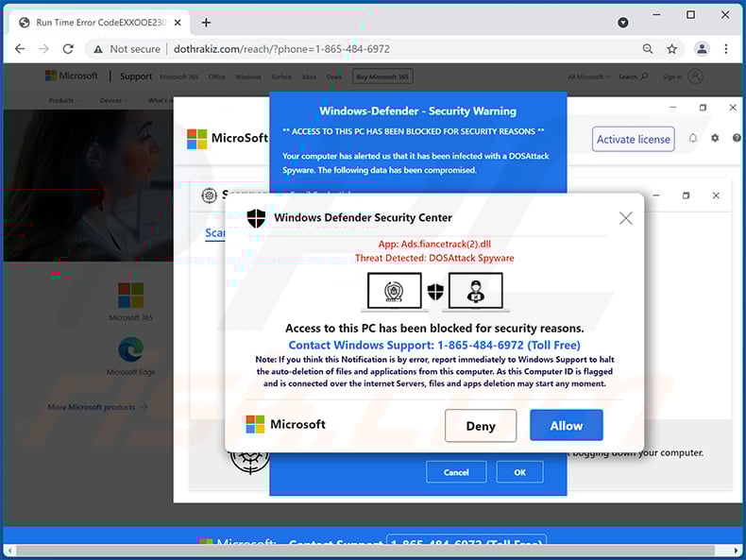The width and height of the screenshot is (746, 560).
Task: Bookmark this page with the star icon
Action: (x=672, y=49)
